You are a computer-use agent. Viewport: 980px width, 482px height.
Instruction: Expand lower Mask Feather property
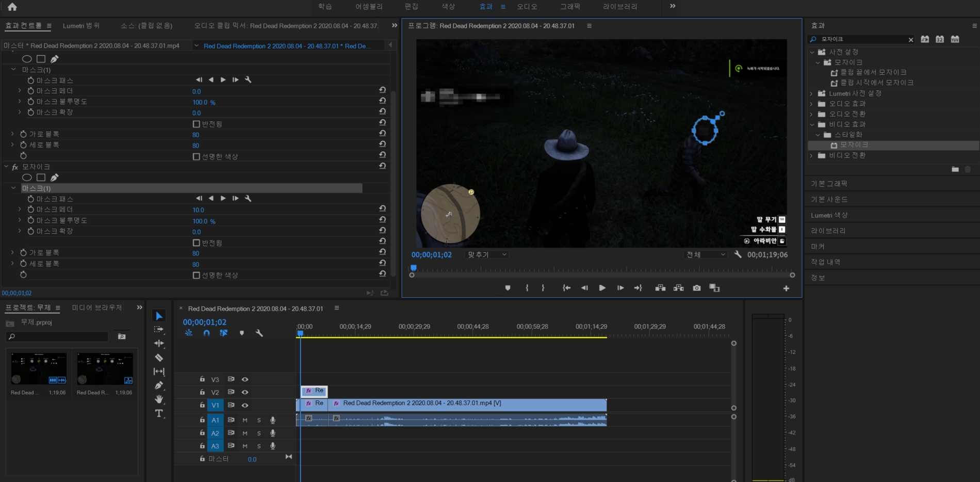[x=20, y=209]
